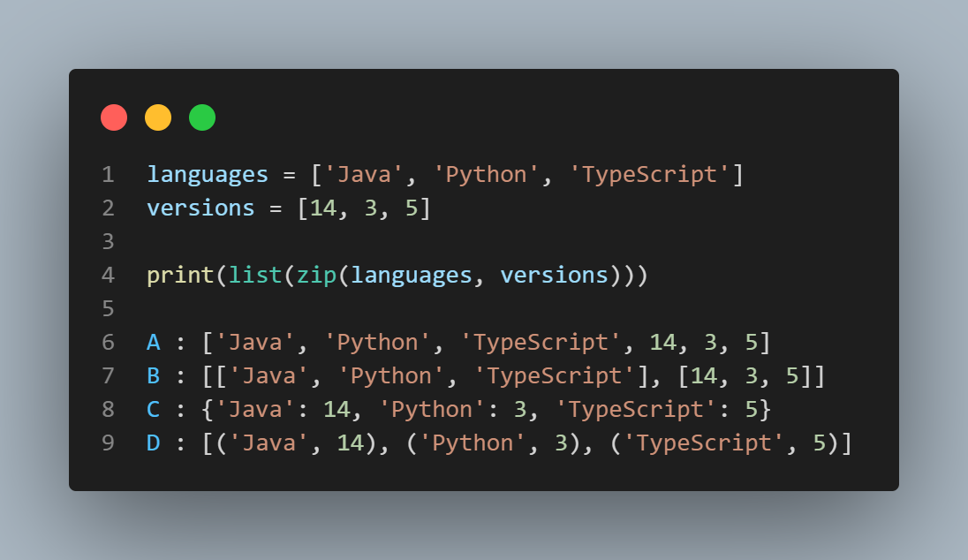Click line number 5 in the gutter

(x=108, y=309)
